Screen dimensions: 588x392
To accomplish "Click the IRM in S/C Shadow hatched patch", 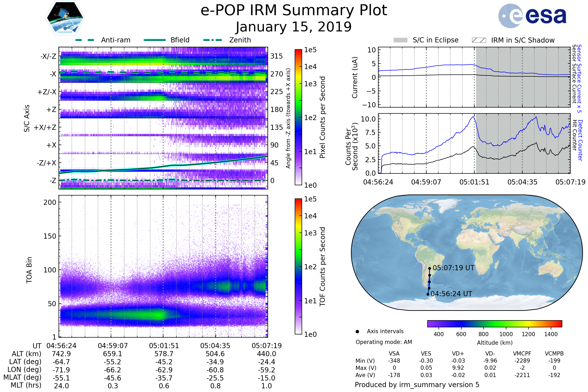I will [x=479, y=40].
